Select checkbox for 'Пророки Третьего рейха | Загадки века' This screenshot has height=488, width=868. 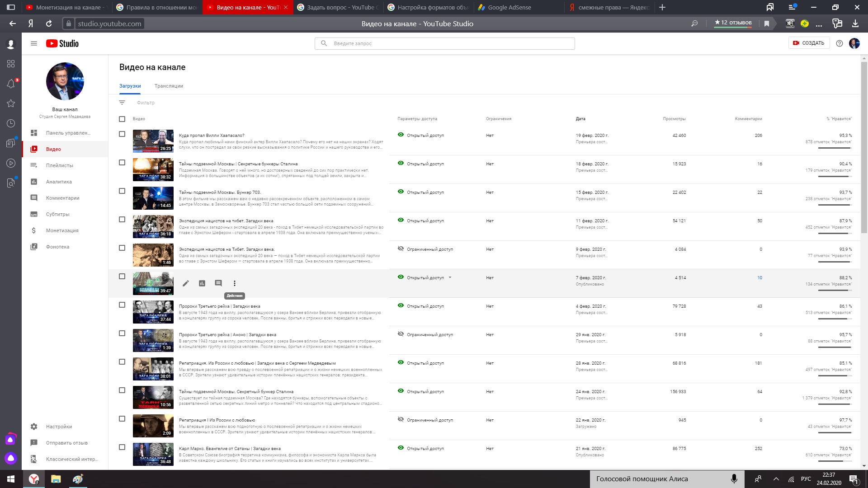click(x=122, y=305)
